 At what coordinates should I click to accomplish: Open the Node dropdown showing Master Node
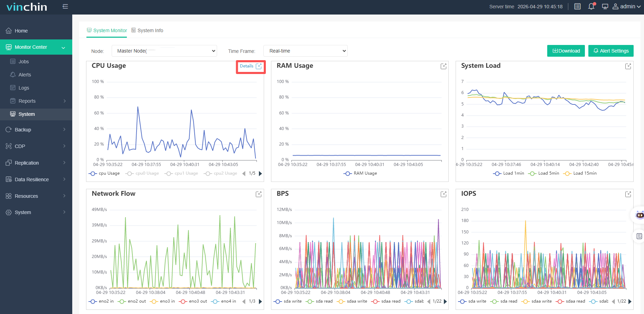(164, 51)
